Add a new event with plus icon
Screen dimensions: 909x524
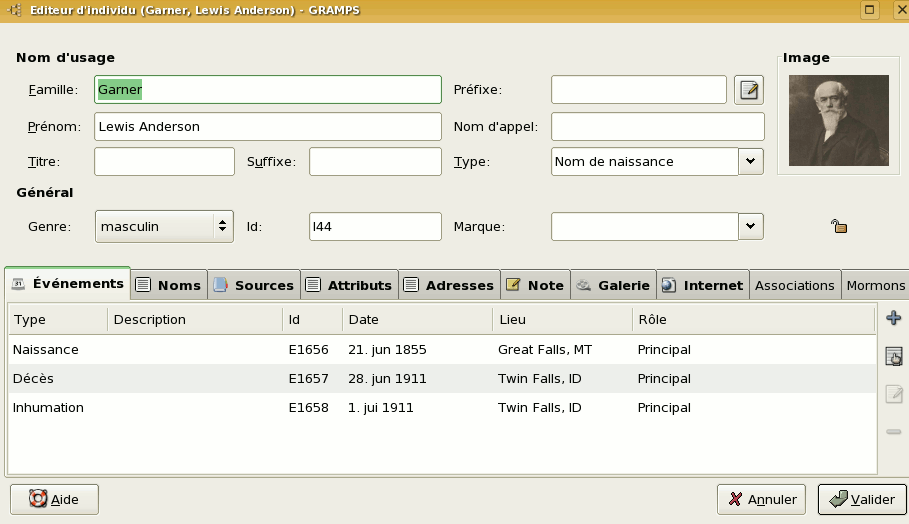click(x=894, y=319)
